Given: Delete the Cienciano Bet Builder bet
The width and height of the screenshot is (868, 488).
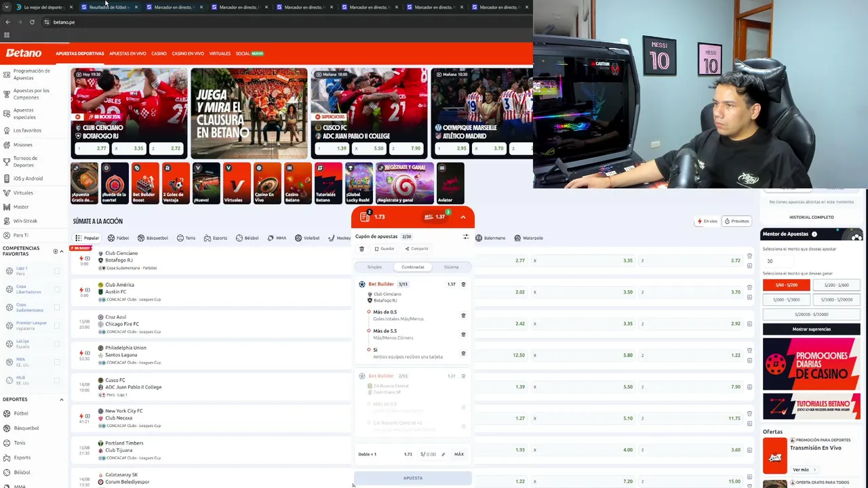Looking at the screenshot, I should [463, 285].
